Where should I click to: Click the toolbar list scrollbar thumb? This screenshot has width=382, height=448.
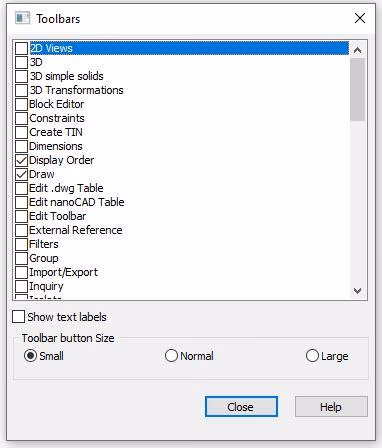pyautogui.click(x=357, y=89)
